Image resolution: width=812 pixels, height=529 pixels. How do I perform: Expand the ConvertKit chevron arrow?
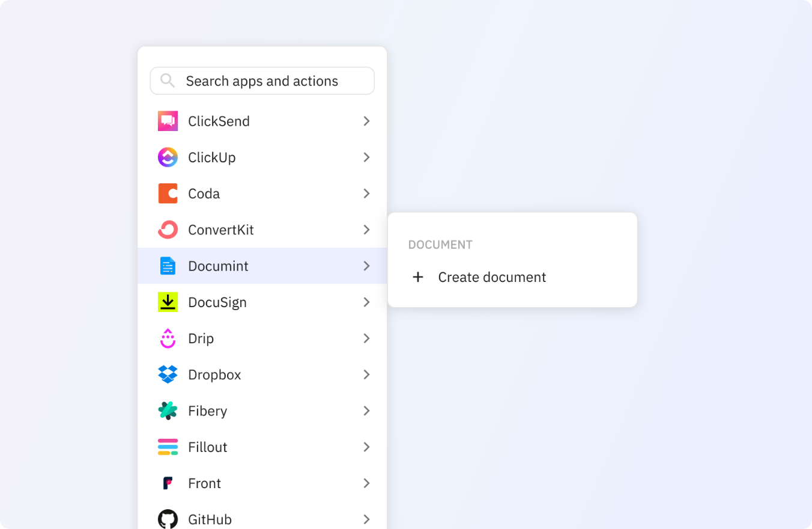click(366, 230)
